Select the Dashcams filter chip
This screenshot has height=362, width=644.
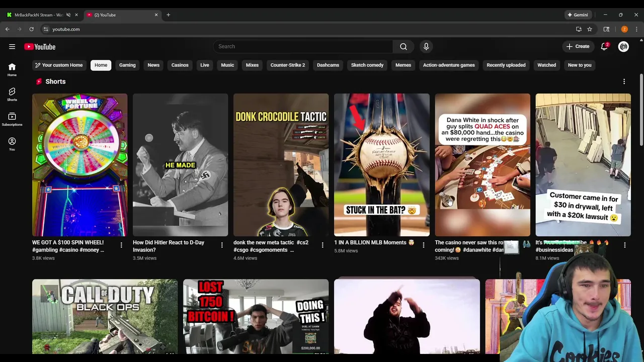[328, 65]
